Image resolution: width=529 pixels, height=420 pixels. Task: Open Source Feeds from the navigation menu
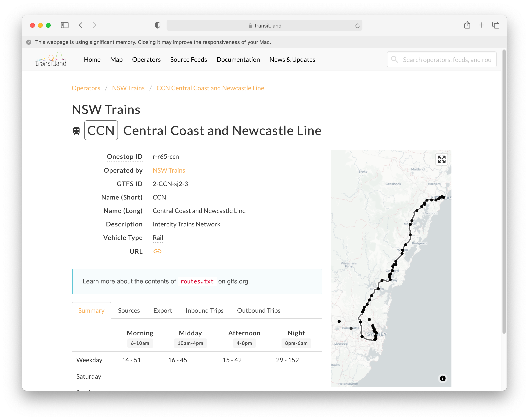pos(189,59)
